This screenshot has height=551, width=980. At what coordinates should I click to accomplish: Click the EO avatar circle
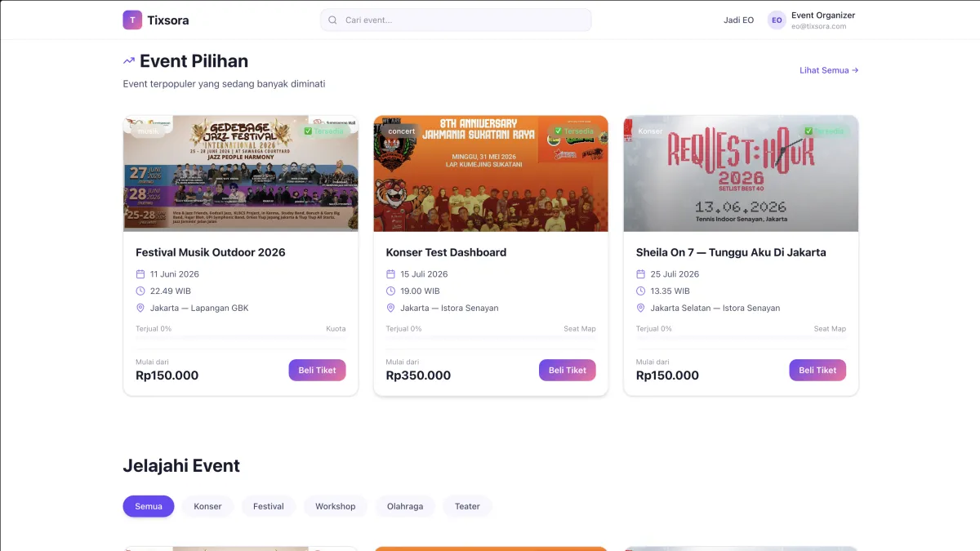(x=777, y=20)
